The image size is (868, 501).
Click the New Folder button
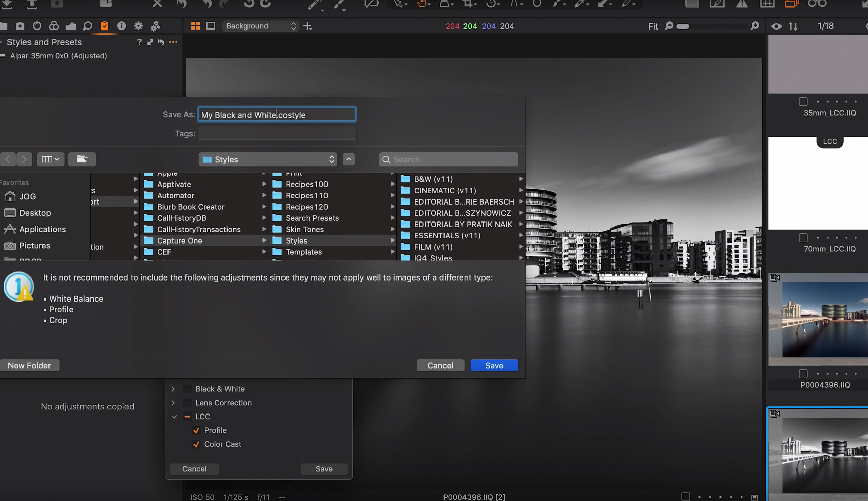pos(29,365)
